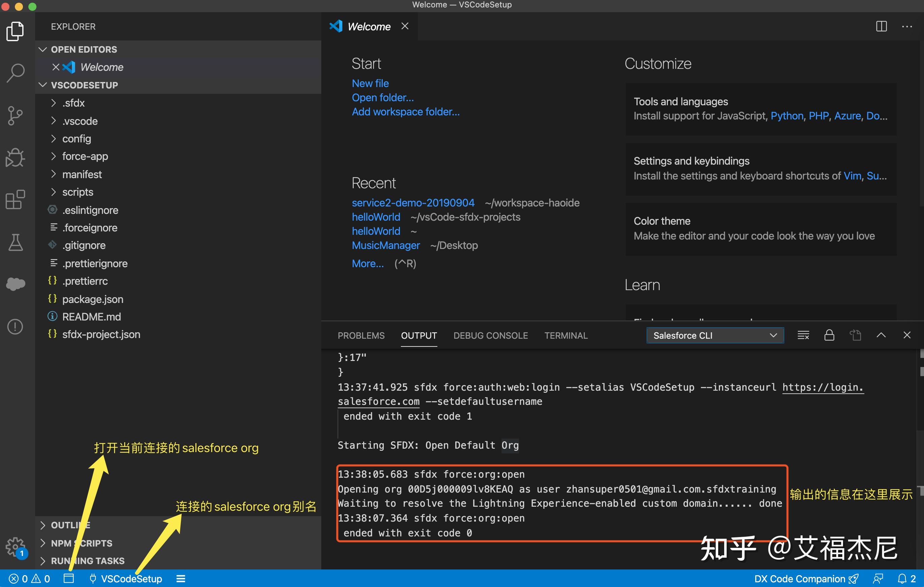
Task: Open the .forceignore file
Action: pos(178,227)
